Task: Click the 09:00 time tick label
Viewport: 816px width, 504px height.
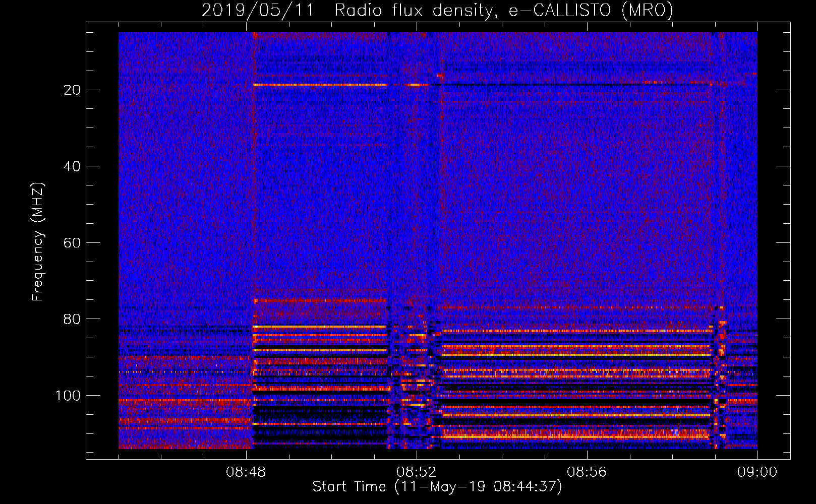Action: tap(757, 472)
